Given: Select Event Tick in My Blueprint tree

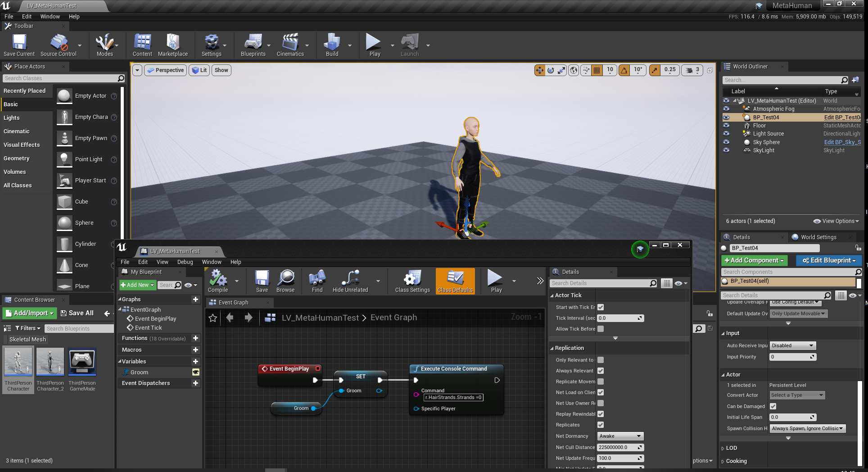Looking at the screenshot, I should point(148,328).
